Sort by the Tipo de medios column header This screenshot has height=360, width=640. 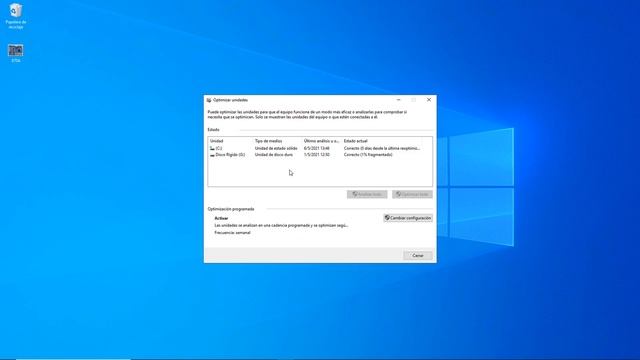pos(268,141)
